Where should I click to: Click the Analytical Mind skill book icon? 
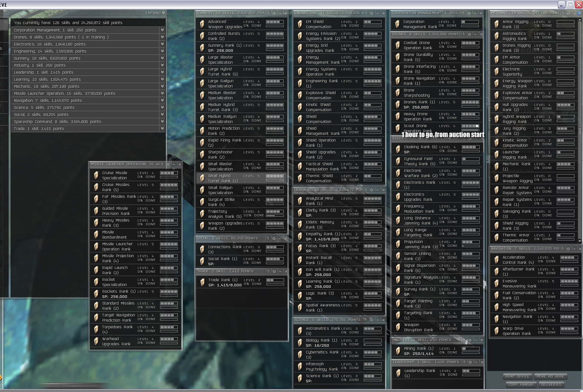click(x=300, y=201)
